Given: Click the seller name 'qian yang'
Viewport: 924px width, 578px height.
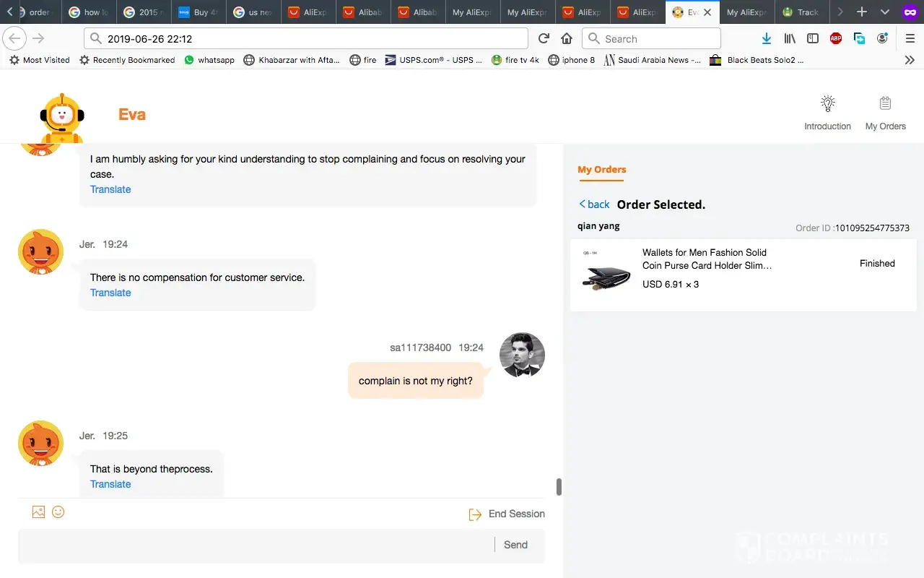Looking at the screenshot, I should coord(598,226).
